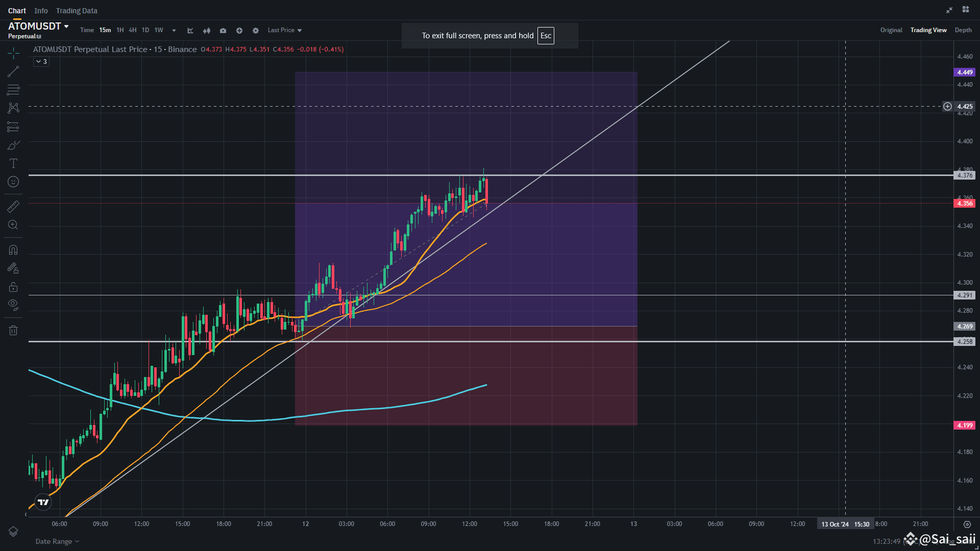980x551 pixels.
Task: Toggle magnet mode for drawings
Action: tap(13, 249)
